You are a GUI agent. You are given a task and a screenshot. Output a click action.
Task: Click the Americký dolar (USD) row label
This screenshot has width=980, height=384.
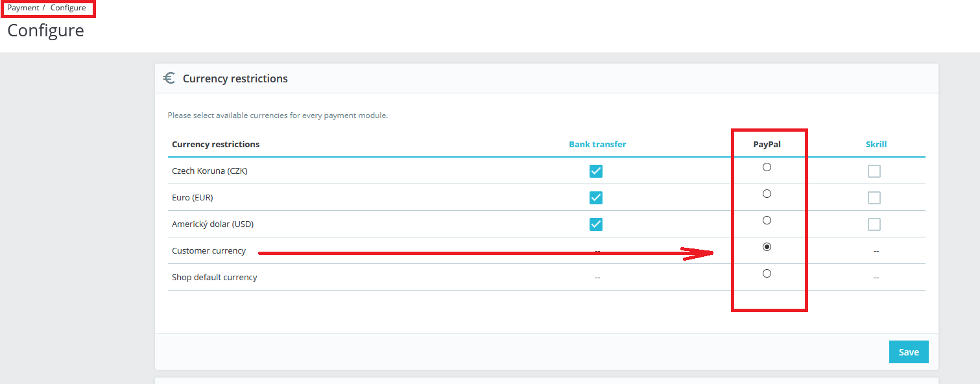(x=213, y=224)
